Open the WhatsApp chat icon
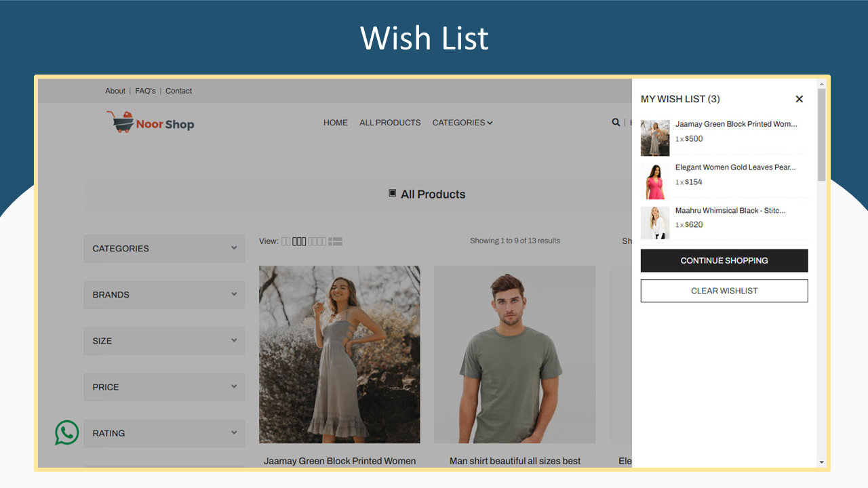The height and width of the screenshot is (488, 868). (x=66, y=432)
